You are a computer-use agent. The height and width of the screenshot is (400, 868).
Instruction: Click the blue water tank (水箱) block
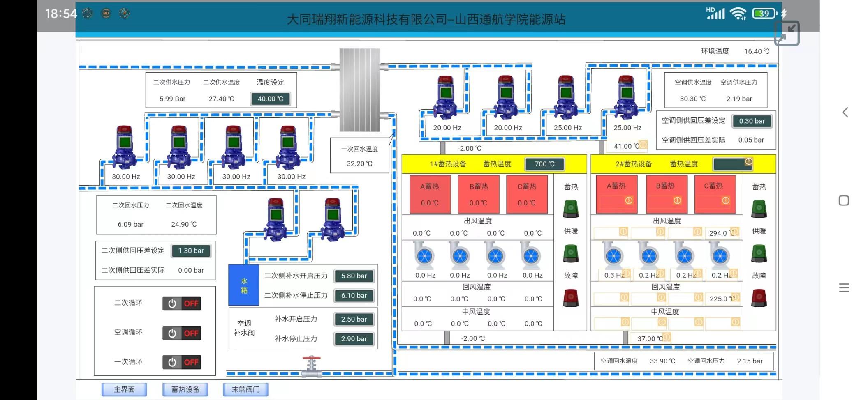[x=244, y=285]
